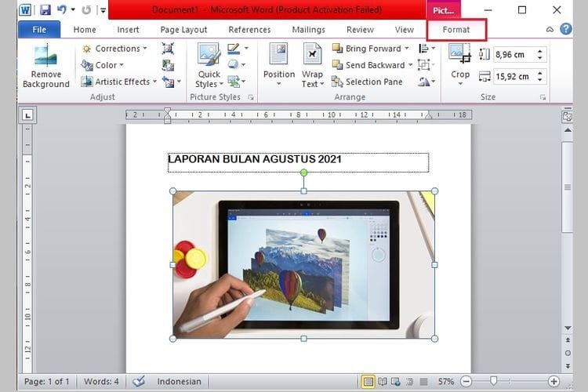
Task: Switch to the Home tab
Action: [85, 30]
